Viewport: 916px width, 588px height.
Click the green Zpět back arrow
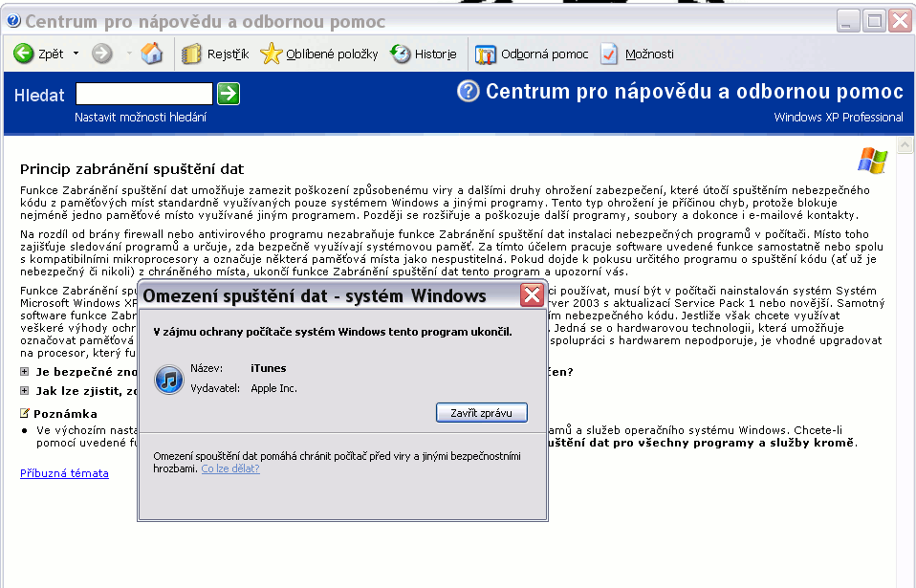click(23, 54)
